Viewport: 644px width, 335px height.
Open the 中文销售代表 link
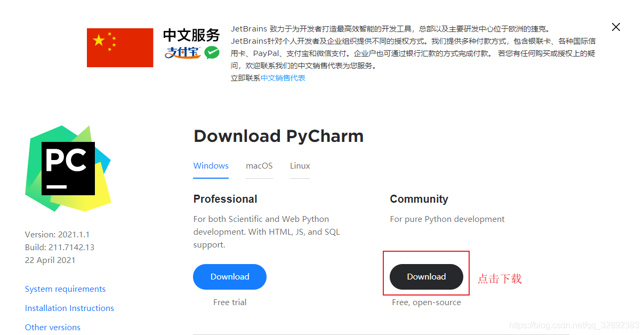point(283,78)
